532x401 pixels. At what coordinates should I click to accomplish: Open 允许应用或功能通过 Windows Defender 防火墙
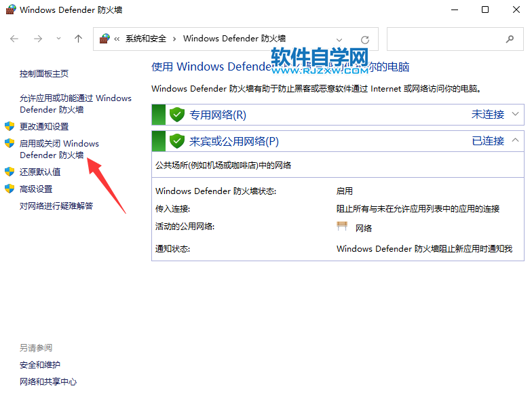tap(75, 104)
